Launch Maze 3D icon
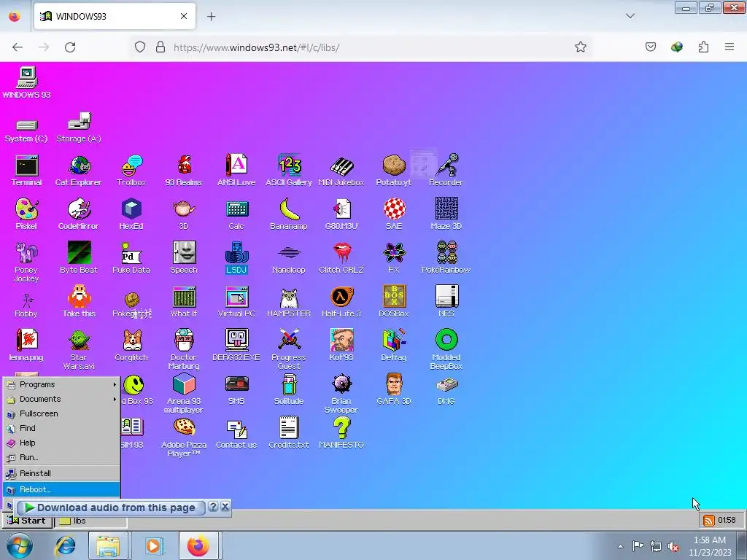 pos(446,214)
